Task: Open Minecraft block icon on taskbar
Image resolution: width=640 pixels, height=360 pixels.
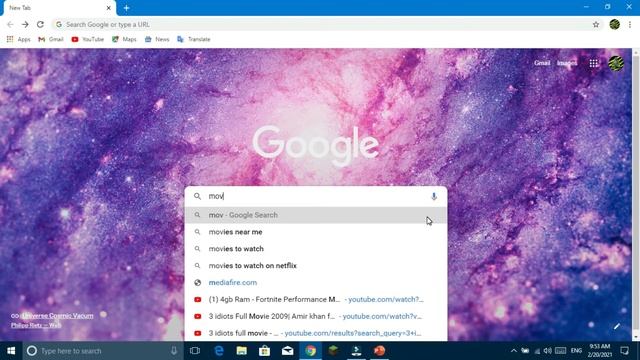Action: [x=333, y=351]
